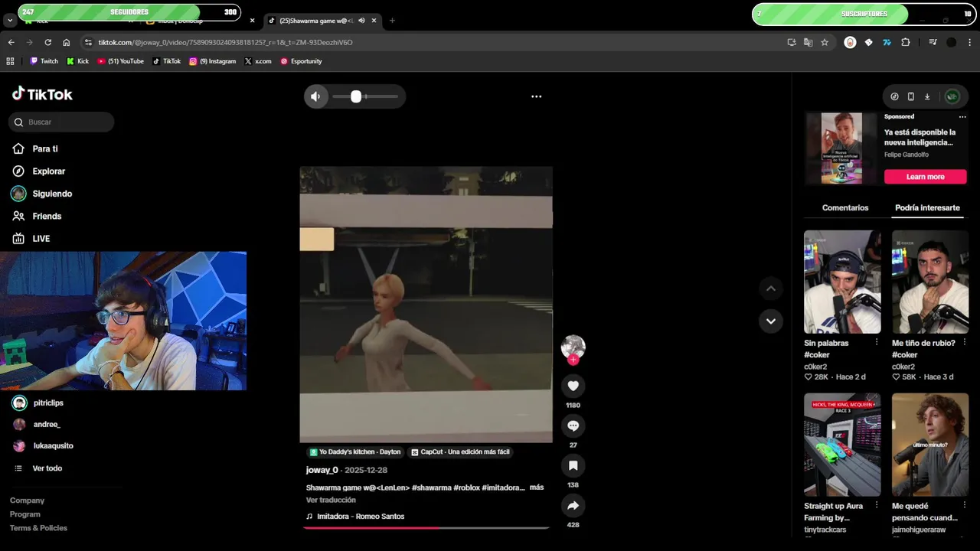Share the video with arrow icon

point(573,505)
